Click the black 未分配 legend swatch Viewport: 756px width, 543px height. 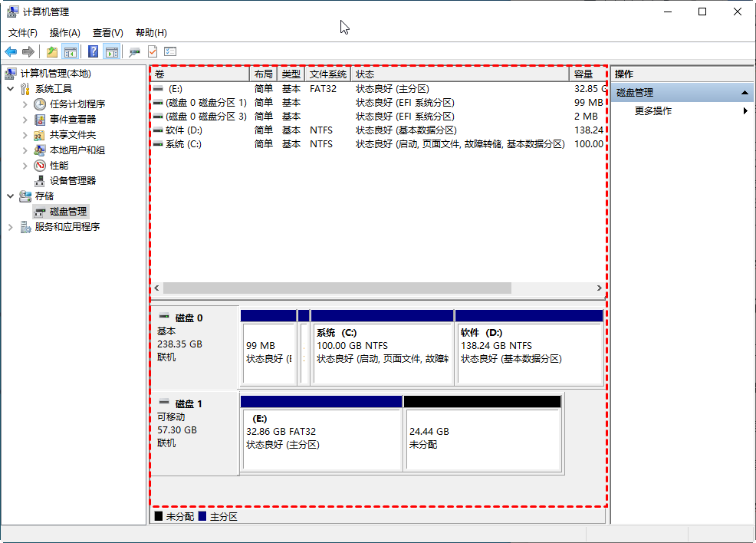pos(159,516)
